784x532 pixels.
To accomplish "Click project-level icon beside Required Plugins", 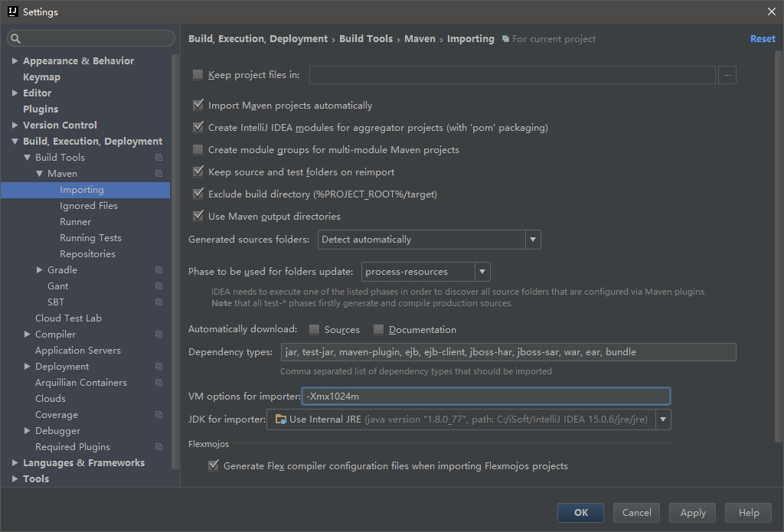I will tap(159, 447).
